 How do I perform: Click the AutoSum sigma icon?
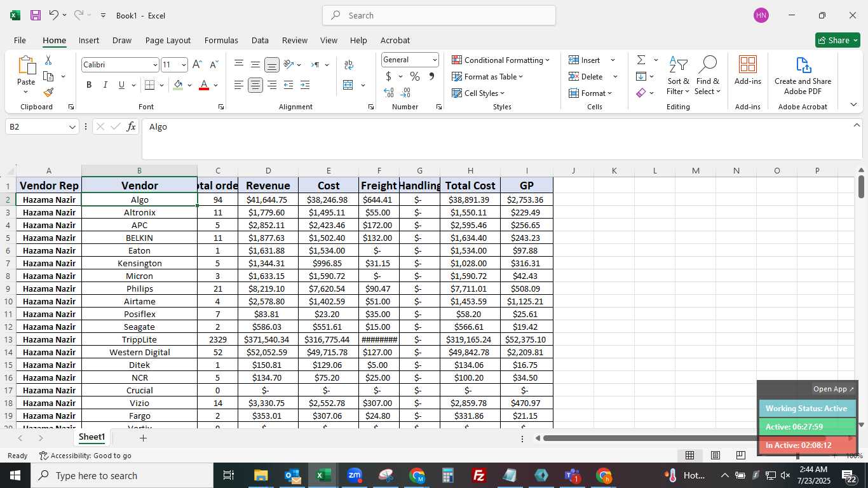[x=641, y=60]
